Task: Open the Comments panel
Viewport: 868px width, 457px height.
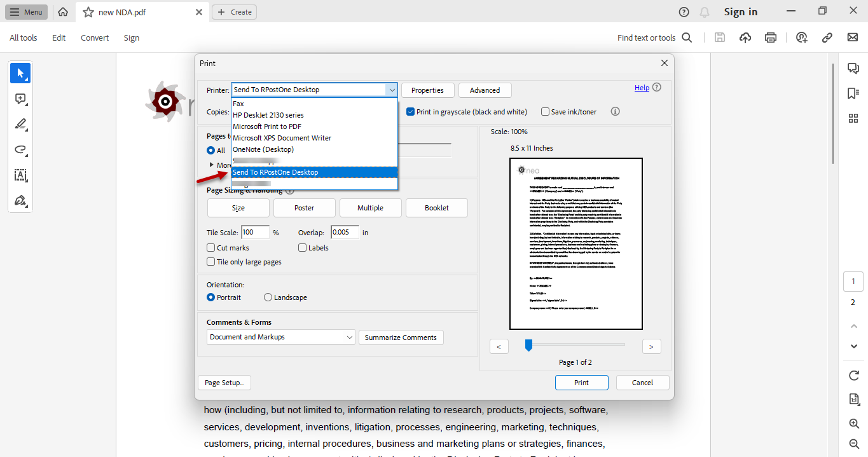Action: [x=853, y=67]
